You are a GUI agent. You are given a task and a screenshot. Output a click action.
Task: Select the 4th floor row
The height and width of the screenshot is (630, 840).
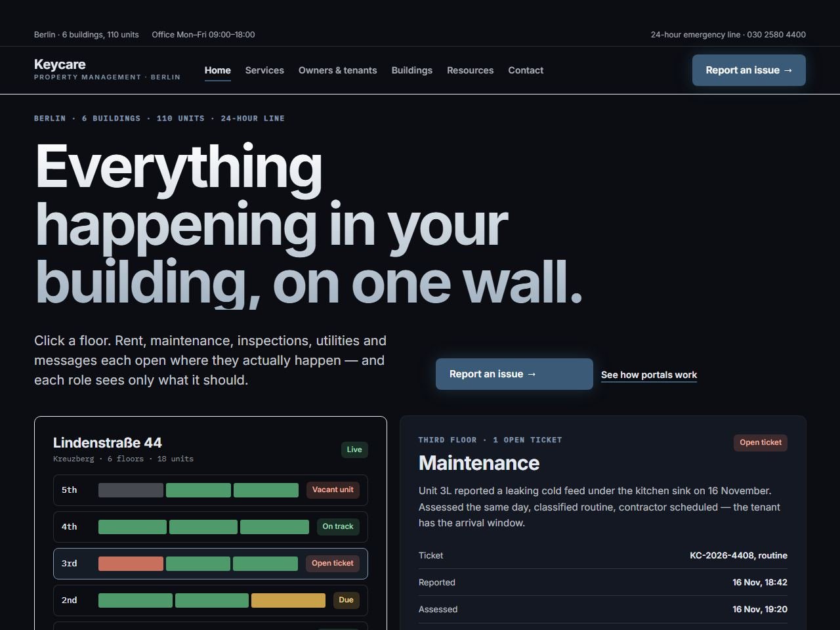pos(211,527)
